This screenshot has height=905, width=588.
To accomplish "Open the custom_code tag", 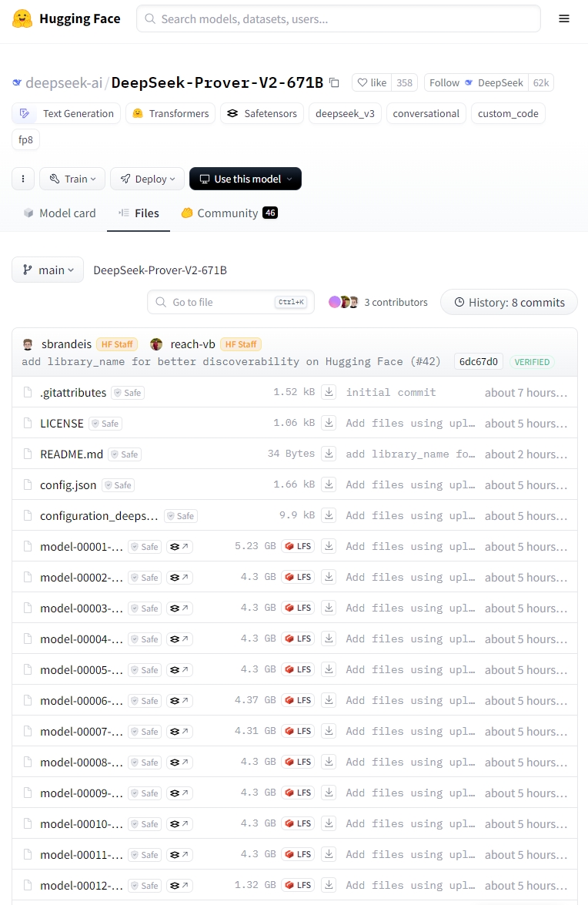I will coord(508,114).
